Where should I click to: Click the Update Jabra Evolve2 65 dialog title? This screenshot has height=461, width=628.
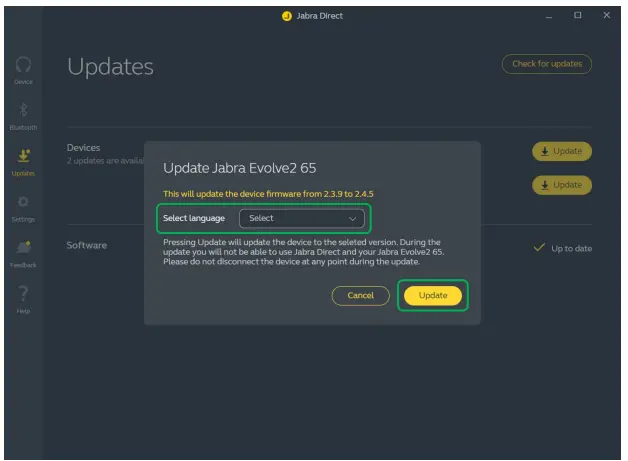click(240, 168)
